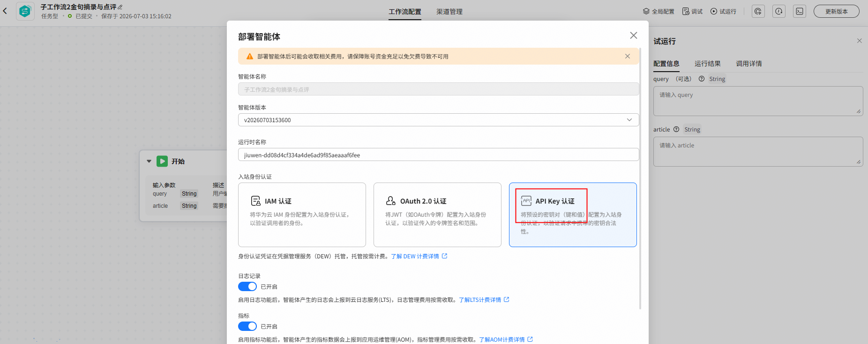
Task: Click the String type tag beside the article label
Action: point(692,130)
